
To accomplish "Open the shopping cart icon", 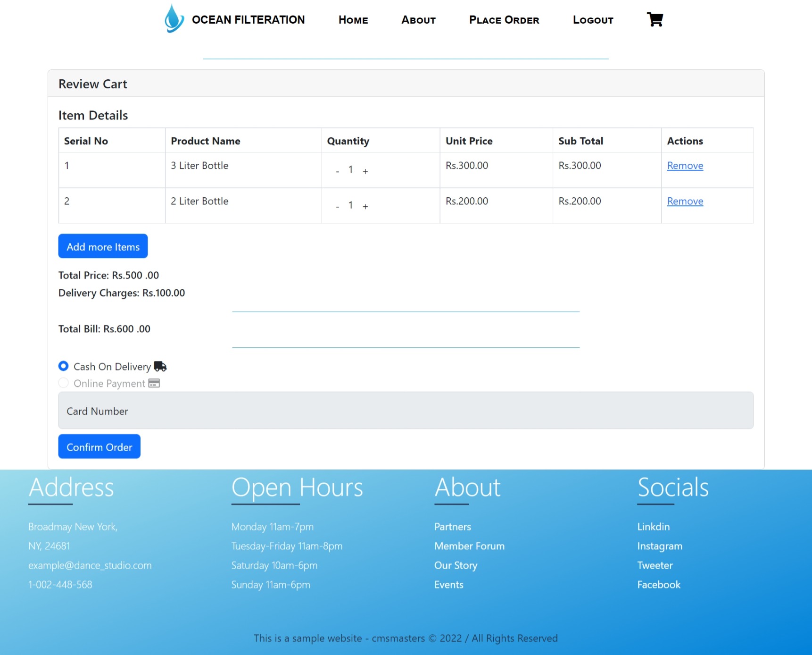I will pos(655,20).
